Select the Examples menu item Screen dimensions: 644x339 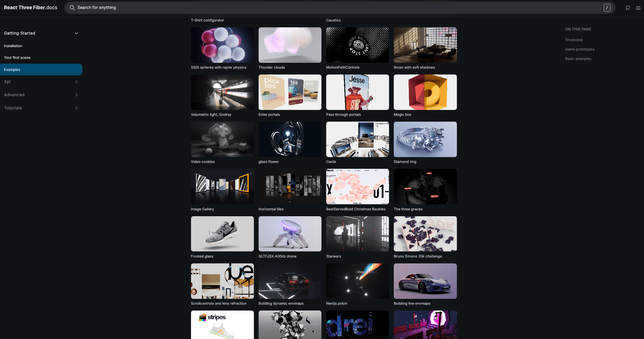coord(12,69)
